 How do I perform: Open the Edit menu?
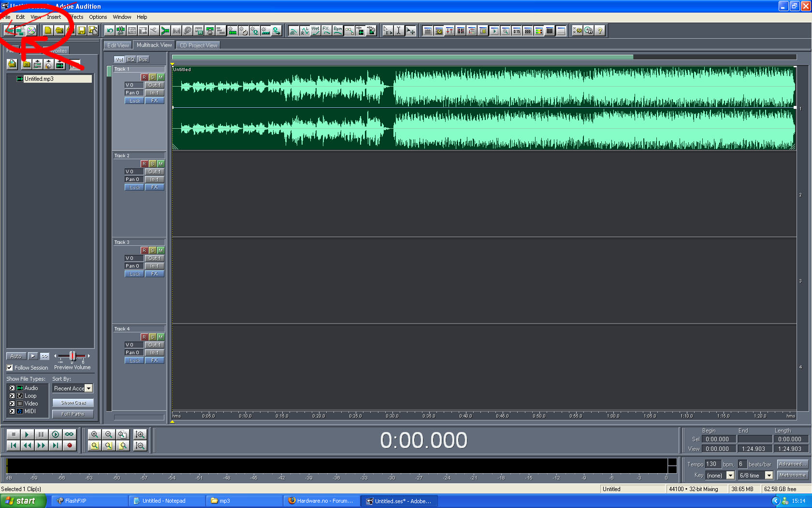[20, 17]
